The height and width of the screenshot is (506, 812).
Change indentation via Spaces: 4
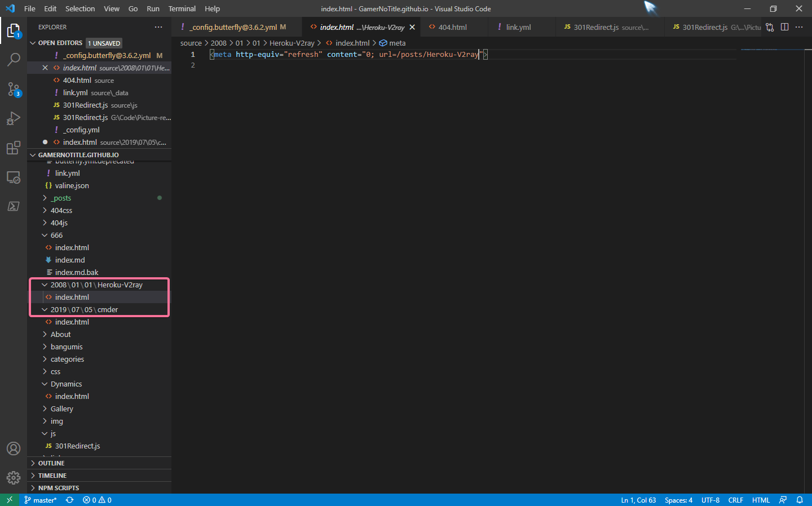click(x=678, y=500)
